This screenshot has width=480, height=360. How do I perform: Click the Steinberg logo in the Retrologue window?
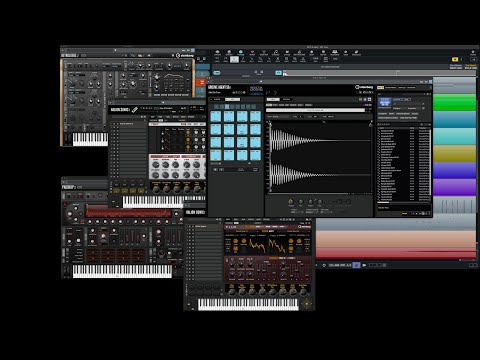pyautogui.click(x=185, y=55)
